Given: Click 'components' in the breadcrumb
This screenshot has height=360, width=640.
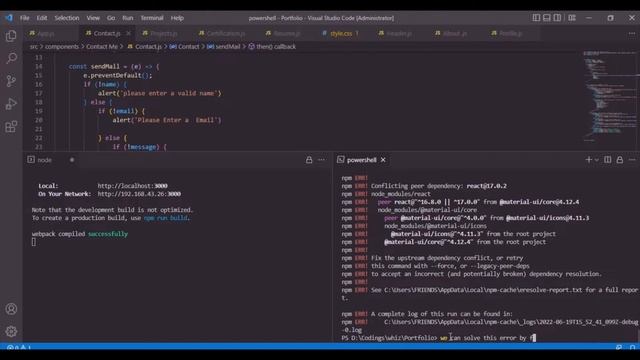Looking at the screenshot, I should (x=62, y=47).
